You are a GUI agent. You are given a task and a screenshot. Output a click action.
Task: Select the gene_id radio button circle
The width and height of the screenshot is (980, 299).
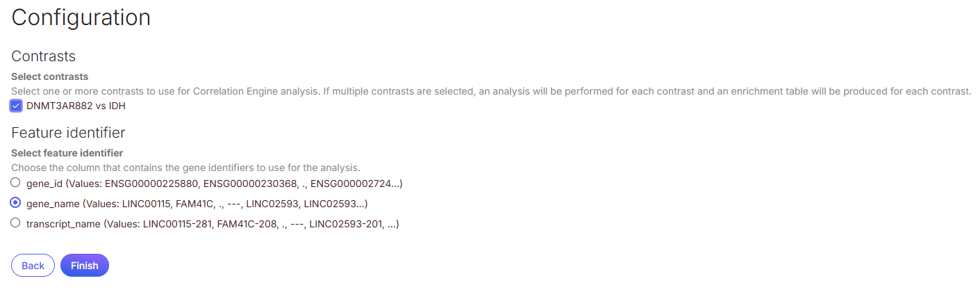[x=16, y=183]
